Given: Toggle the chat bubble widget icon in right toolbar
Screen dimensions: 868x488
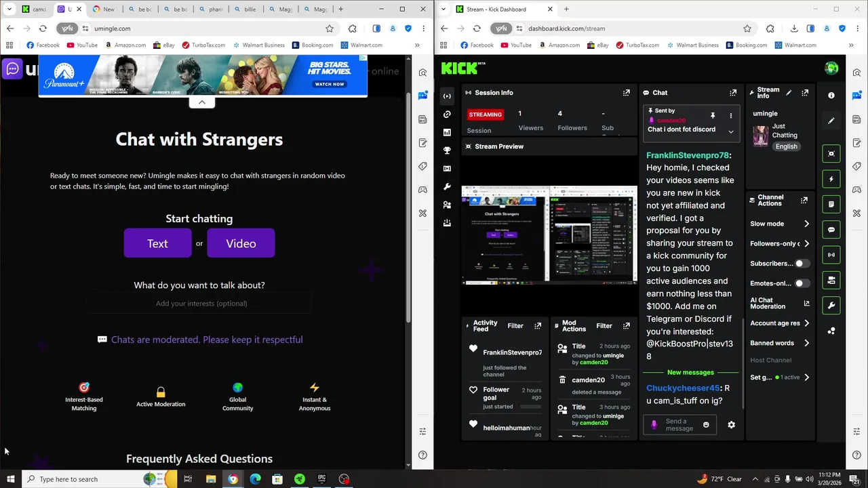Looking at the screenshot, I should point(831,230).
